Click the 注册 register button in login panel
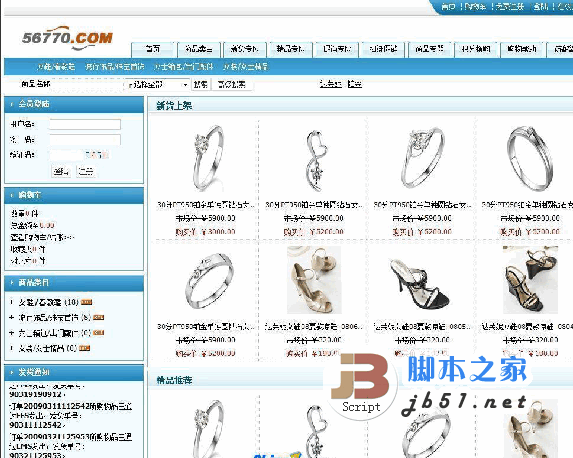 point(86,171)
